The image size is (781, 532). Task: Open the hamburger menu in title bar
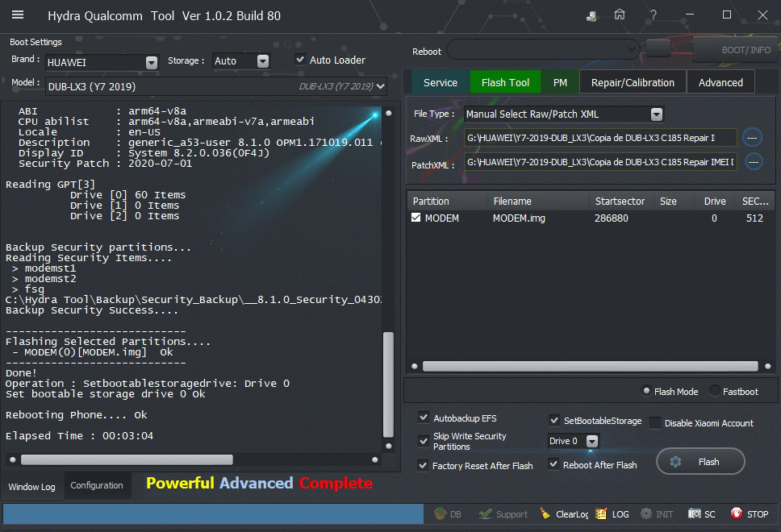coord(18,15)
